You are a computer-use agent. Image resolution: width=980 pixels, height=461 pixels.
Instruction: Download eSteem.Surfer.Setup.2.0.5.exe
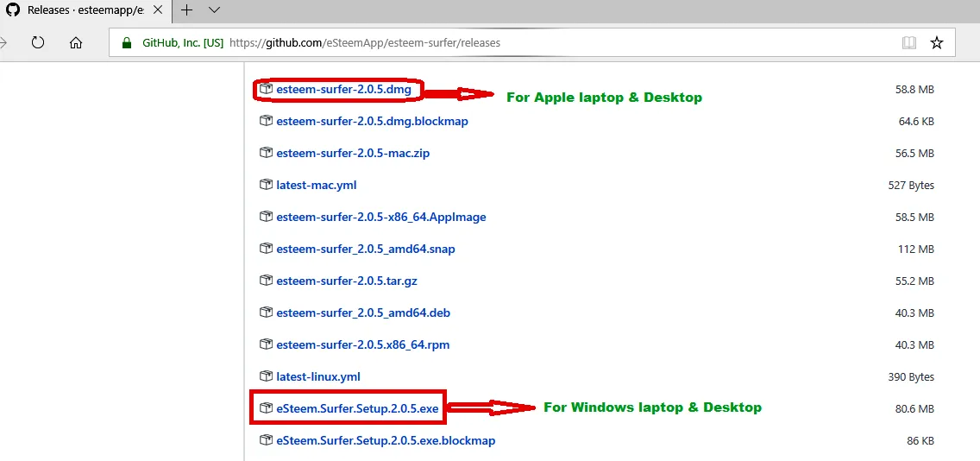(357, 408)
